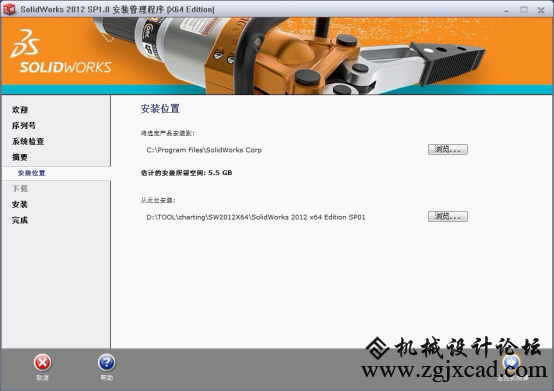Select the 欢迎 (Welcome) step in the sidebar
Screen dimensions: 554x391
pyautogui.click(x=20, y=109)
